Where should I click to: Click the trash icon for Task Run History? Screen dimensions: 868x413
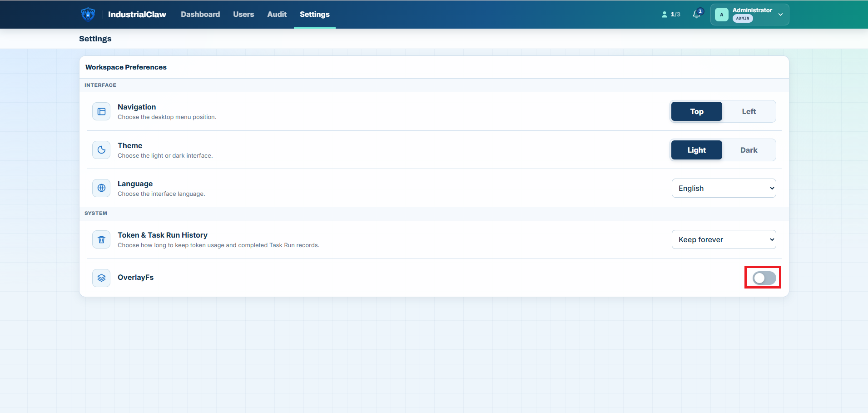click(x=101, y=239)
